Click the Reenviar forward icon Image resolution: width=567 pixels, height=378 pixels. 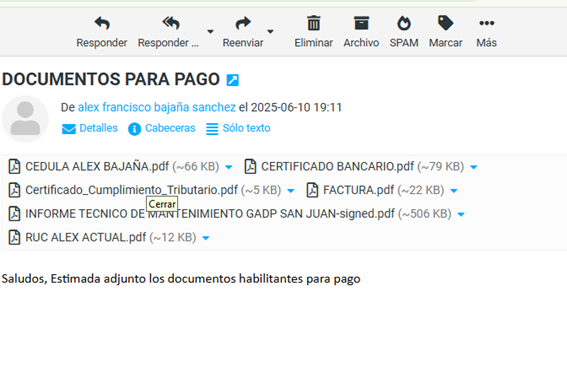[x=243, y=24]
